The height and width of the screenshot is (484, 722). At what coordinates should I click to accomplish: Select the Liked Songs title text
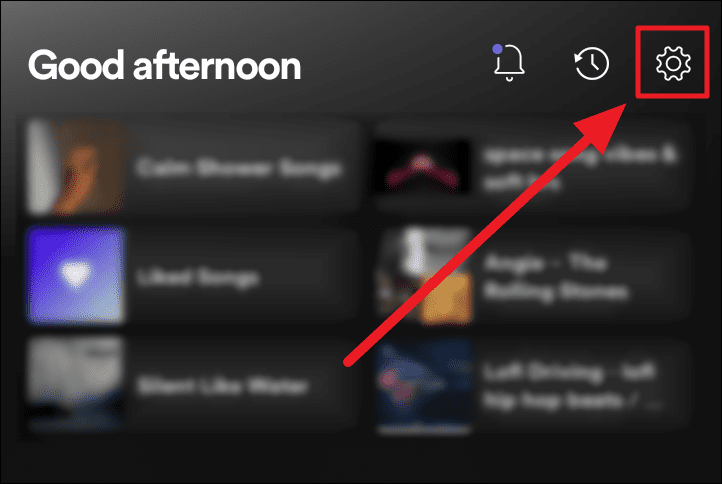pyautogui.click(x=198, y=278)
